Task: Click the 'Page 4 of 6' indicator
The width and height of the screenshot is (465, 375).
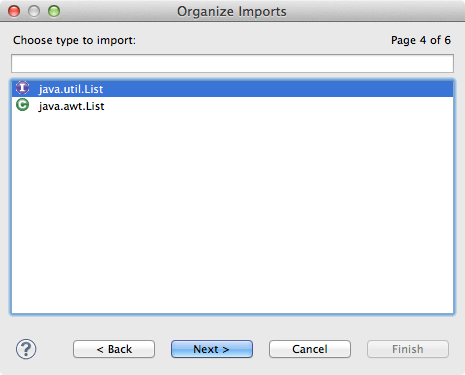Action: point(421,40)
